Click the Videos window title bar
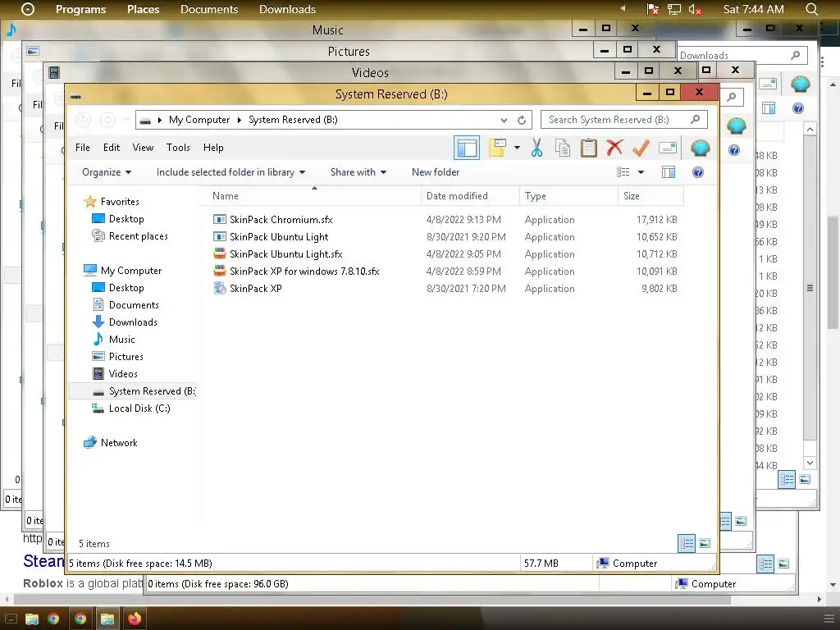The width and height of the screenshot is (840, 630). 370,72
